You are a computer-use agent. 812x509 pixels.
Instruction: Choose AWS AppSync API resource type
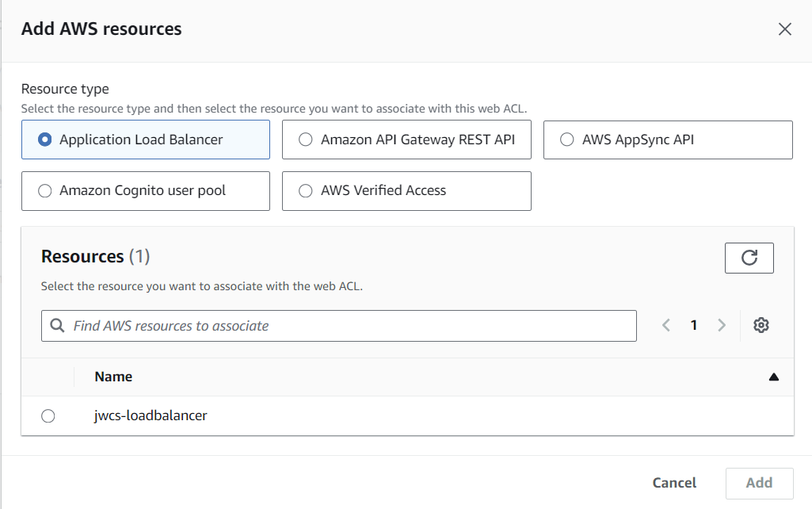point(668,140)
